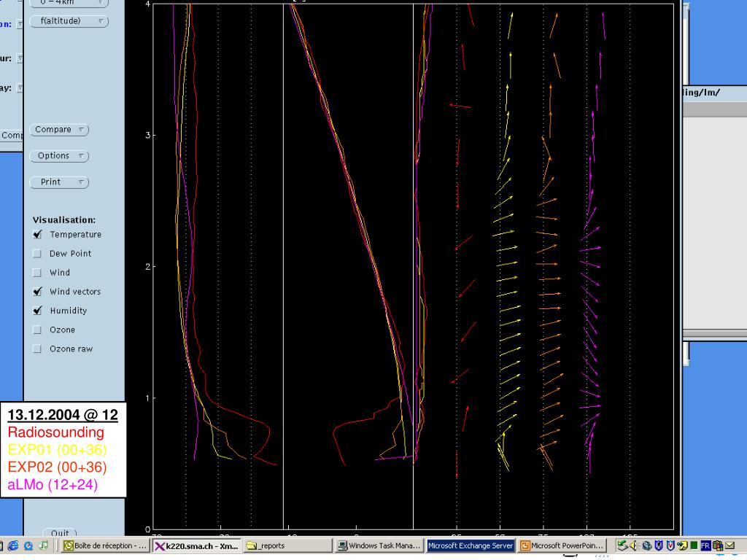Click the blue round icon beside Internet Explorer
Image resolution: width=747 pixels, height=560 pixels.
tap(28, 545)
